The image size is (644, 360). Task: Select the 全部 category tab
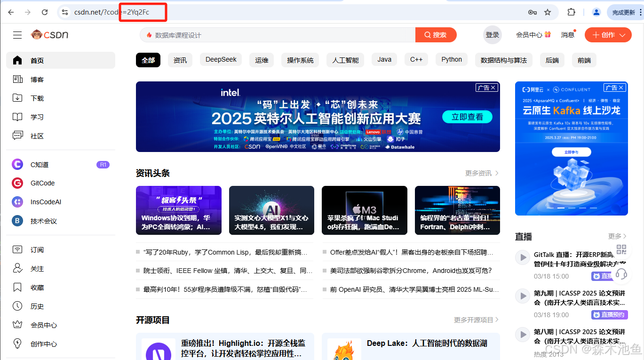coord(148,60)
